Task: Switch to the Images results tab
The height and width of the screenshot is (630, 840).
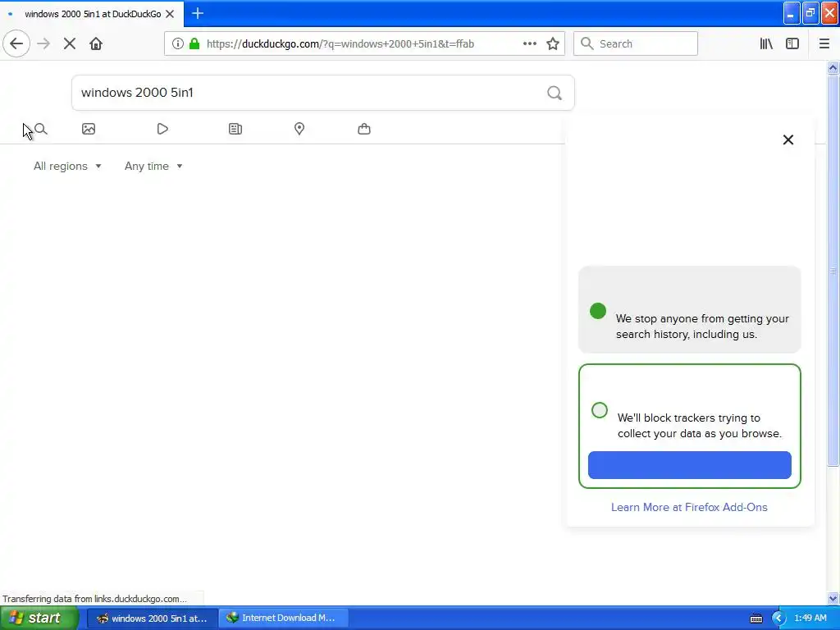Action: [x=89, y=129]
